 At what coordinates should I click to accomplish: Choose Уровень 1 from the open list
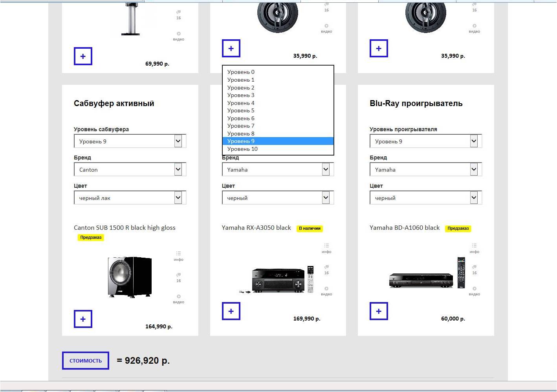tap(278, 80)
